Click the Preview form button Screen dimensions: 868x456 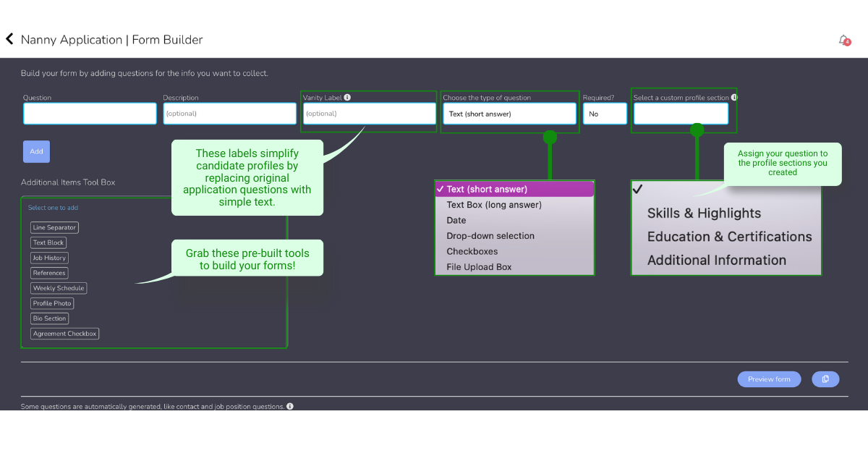pos(769,379)
